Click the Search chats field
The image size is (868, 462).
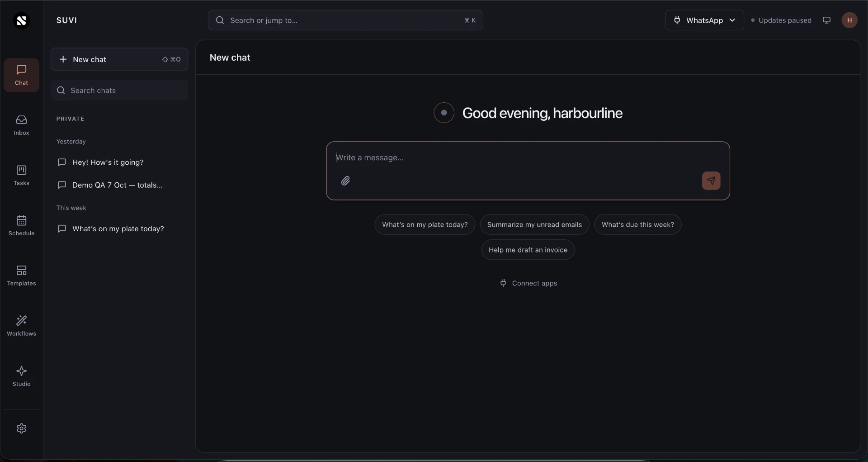tap(119, 90)
